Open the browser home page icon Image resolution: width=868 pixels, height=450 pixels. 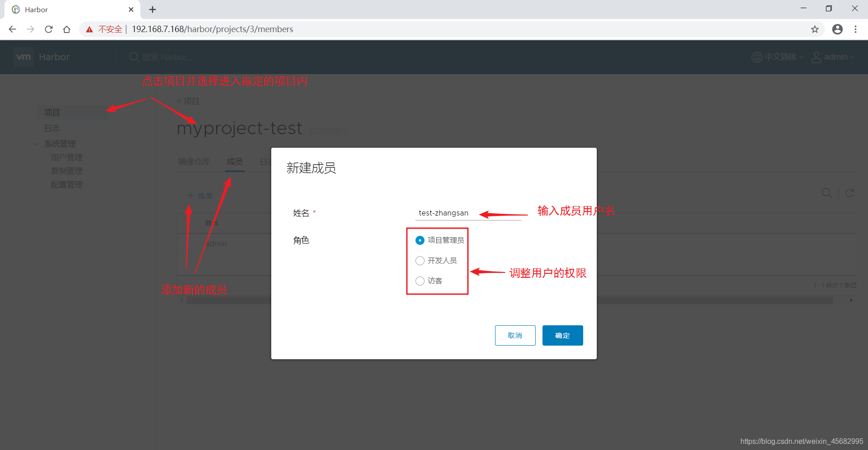click(67, 29)
